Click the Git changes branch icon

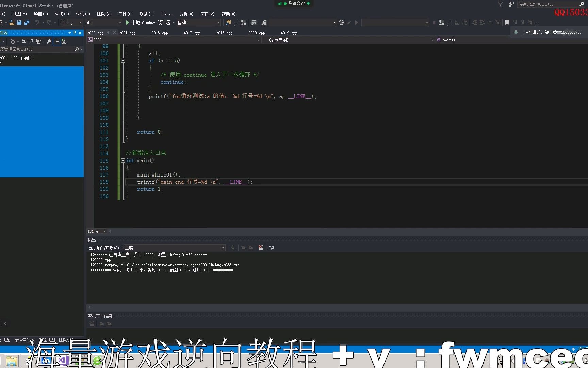click(x=244, y=22)
